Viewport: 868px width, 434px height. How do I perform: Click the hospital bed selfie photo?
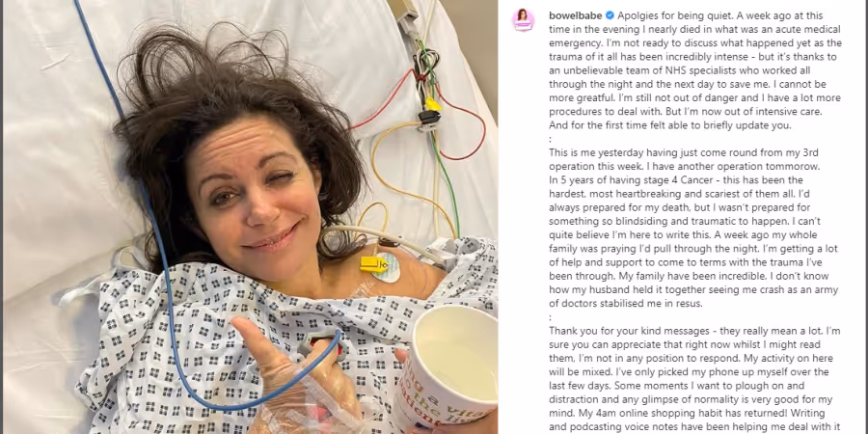(250, 217)
